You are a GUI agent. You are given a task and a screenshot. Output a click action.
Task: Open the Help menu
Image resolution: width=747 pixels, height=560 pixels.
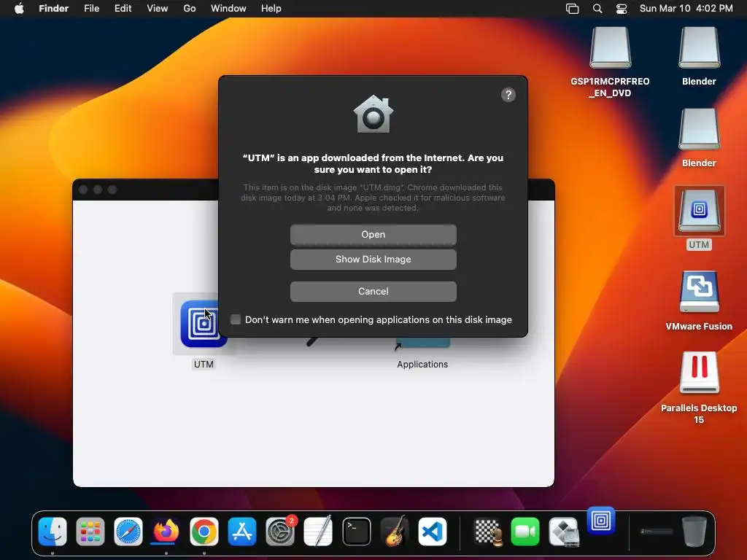click(271, 9)
